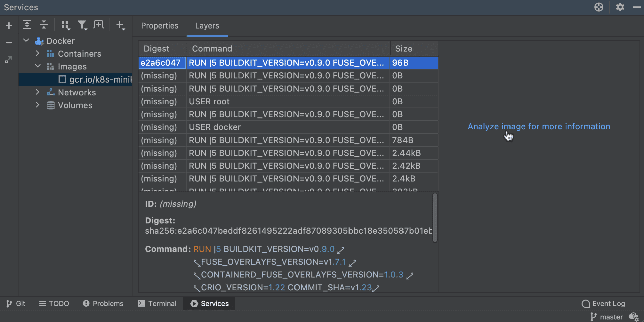Click the Size column header

(x=415, y=49)
